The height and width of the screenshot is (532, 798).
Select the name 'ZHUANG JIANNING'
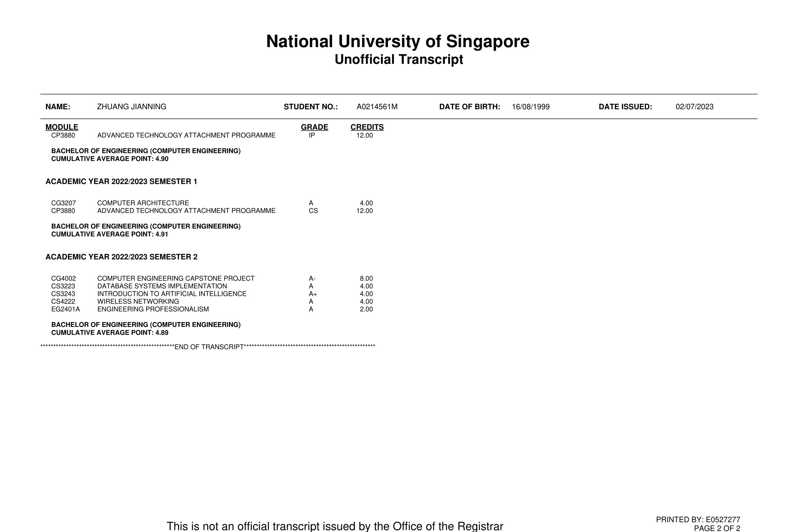(132, 107)
